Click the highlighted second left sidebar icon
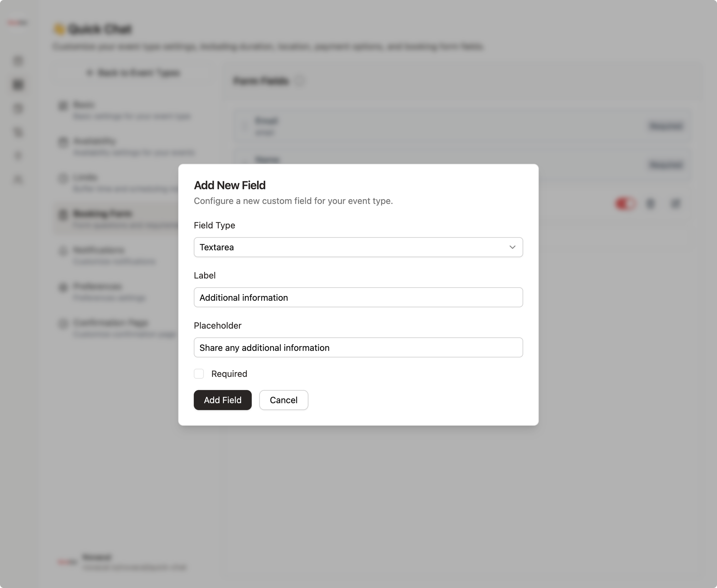Viewport: 717px width, 588px height. pos(18,84)
